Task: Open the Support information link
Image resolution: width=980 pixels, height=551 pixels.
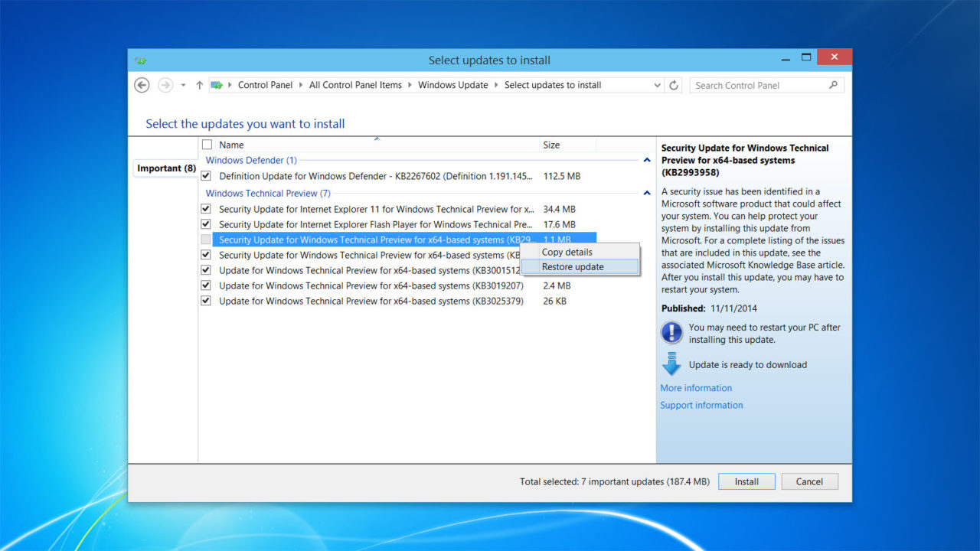Action: tap(701, 405)
